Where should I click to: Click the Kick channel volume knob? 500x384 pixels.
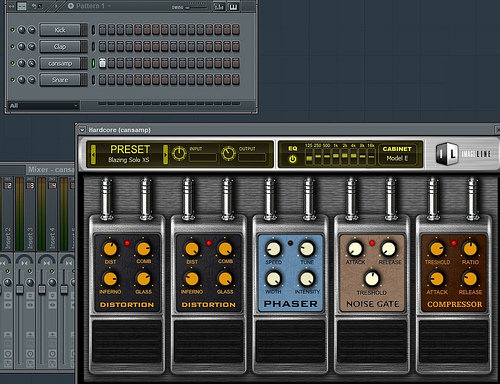pyautogui.click(x=32, y=30)
